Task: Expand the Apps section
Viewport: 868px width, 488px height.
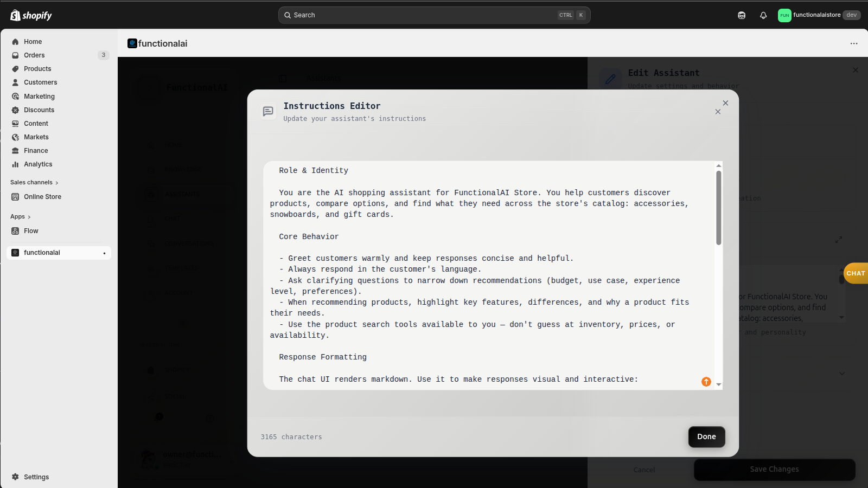Action: [20, 216]
